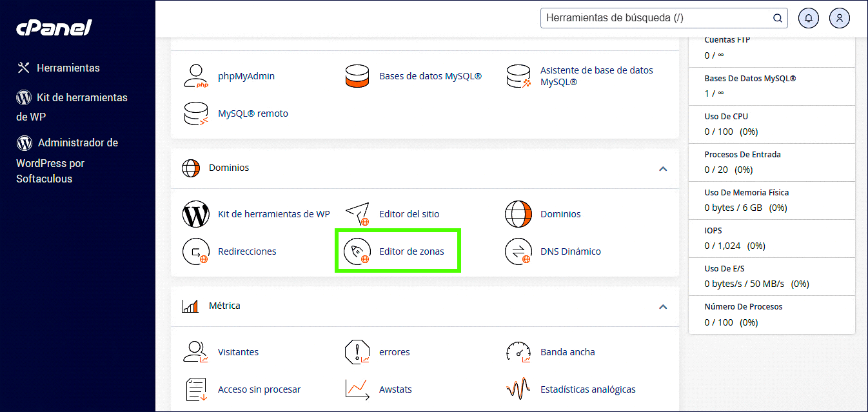Image resolution: width=868 pixels, height=412 pixels.
Task: Click the Estadísticas analógicas waveform icon
Action: [518, 389]
